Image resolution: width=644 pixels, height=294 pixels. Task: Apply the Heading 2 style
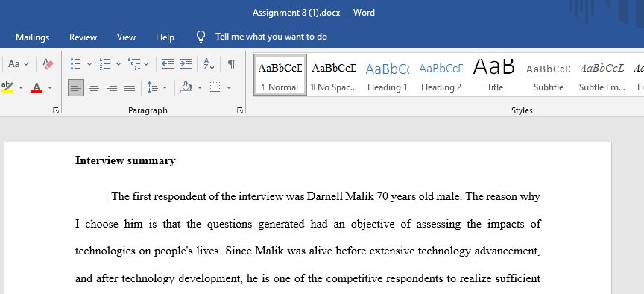click(x=441, y=75)
